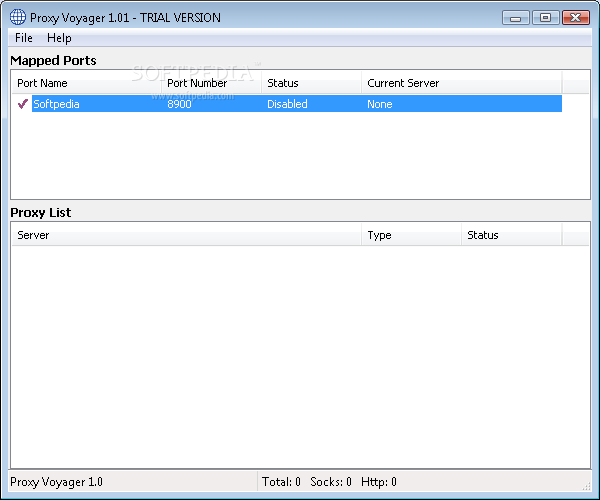Open the Help menu

59,38
